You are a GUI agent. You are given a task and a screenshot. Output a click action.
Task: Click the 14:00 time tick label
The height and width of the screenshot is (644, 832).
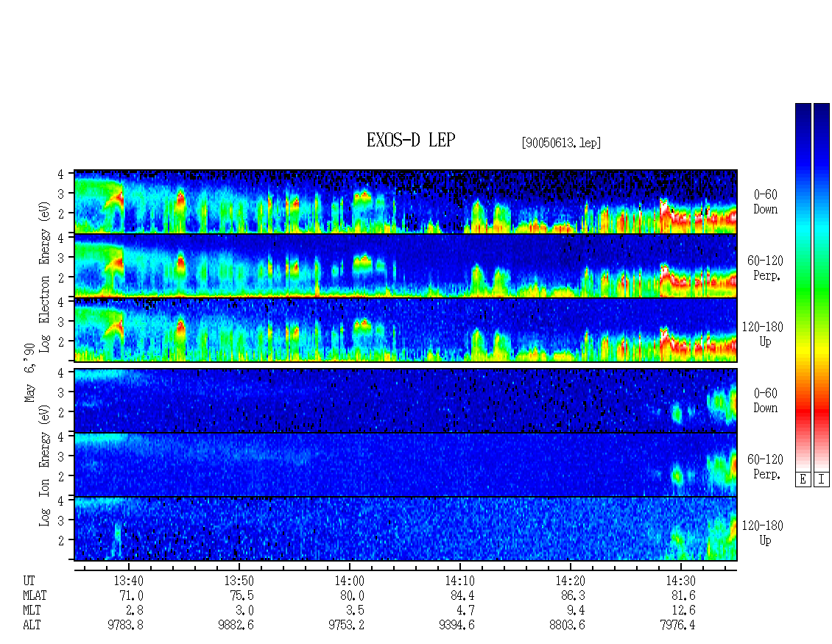point(350,581)
